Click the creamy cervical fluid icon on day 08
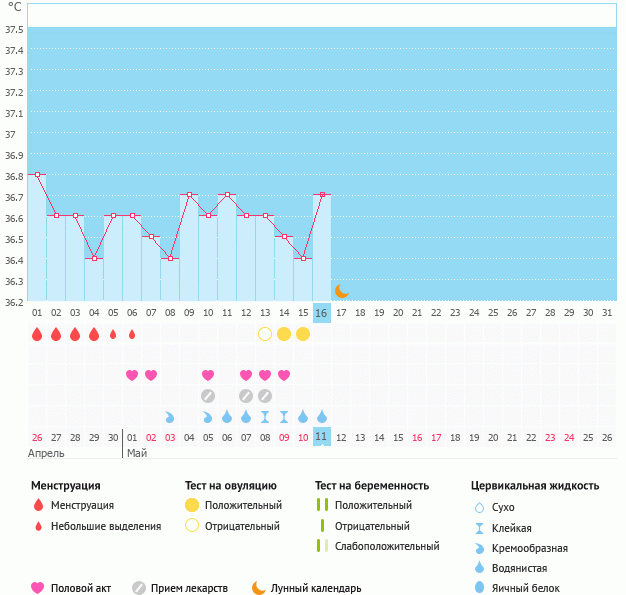The image size is (626, 595). coord(170,416)
